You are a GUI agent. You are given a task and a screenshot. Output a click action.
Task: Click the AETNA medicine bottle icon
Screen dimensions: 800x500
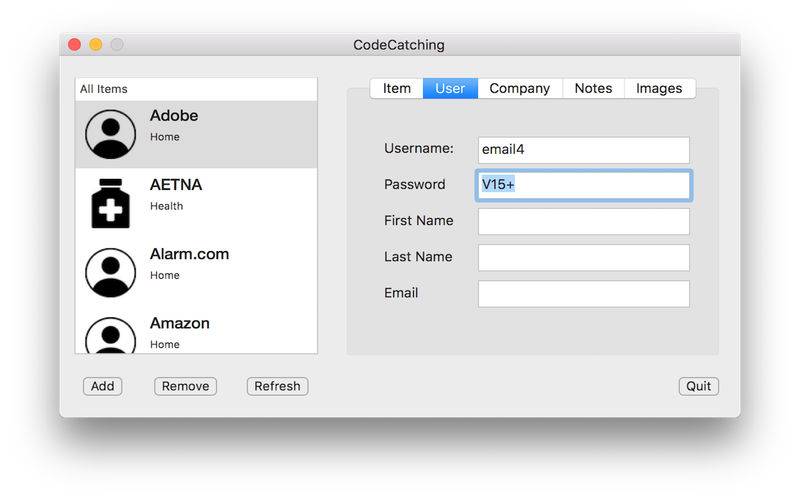click(x=111, y=203)
